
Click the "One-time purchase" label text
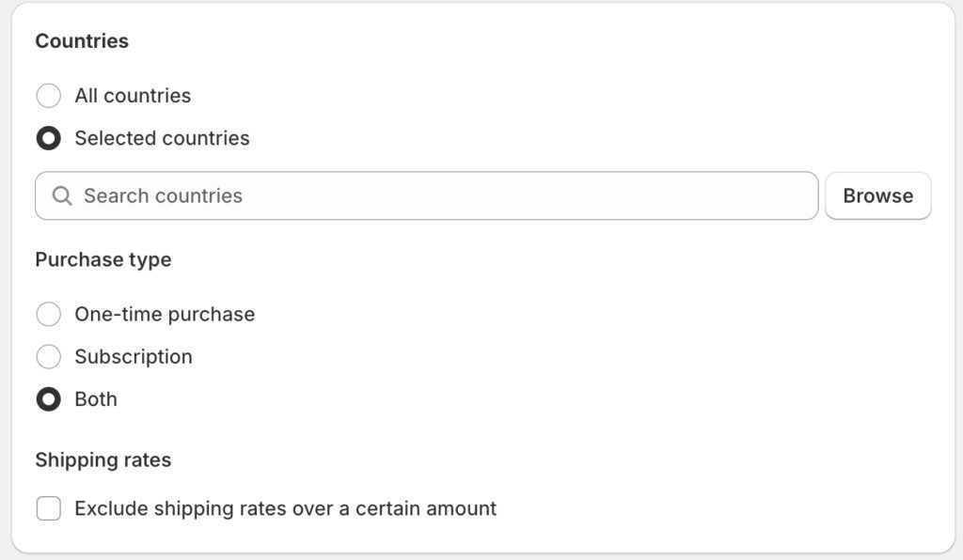165,314
